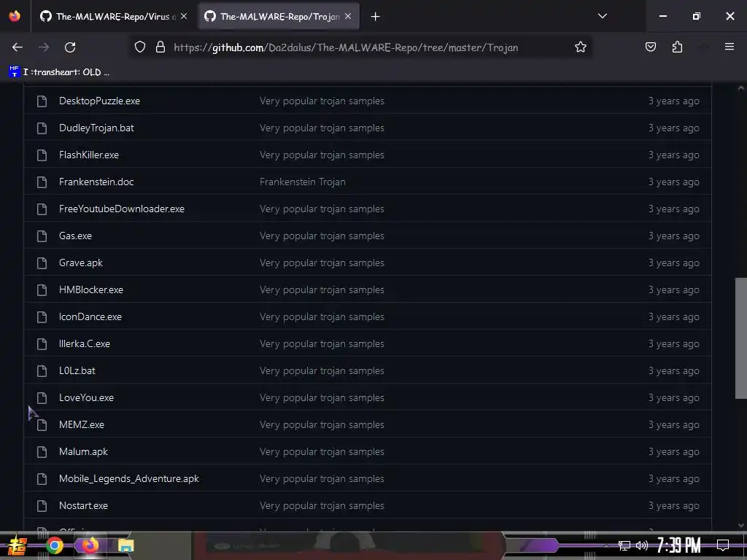Show site security padlock info

point(160,47)
